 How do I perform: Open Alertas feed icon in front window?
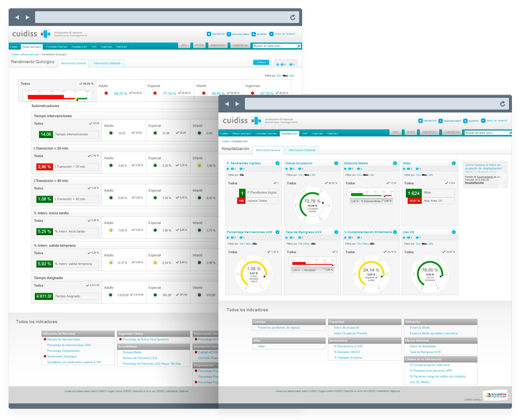click(x=465, y=121)
